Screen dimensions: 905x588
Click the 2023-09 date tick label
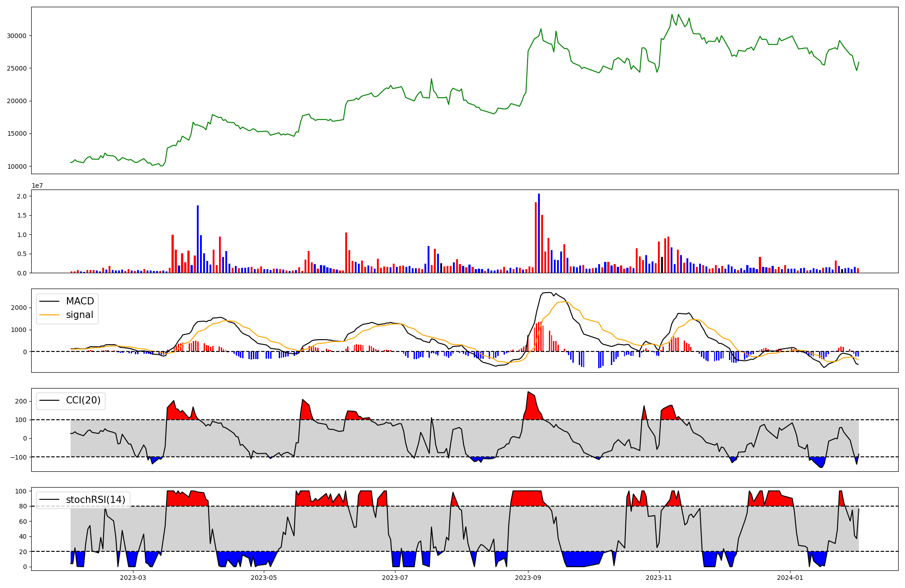(528, 578)
